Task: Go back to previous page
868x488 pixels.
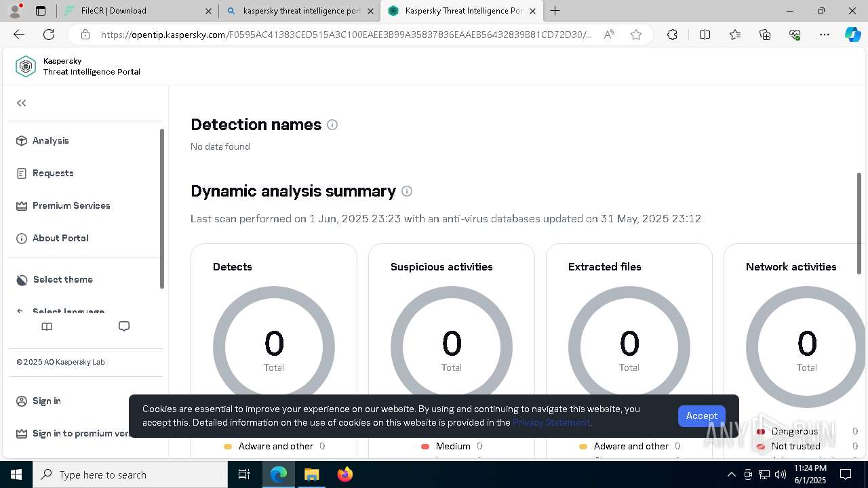Action: 19,35
